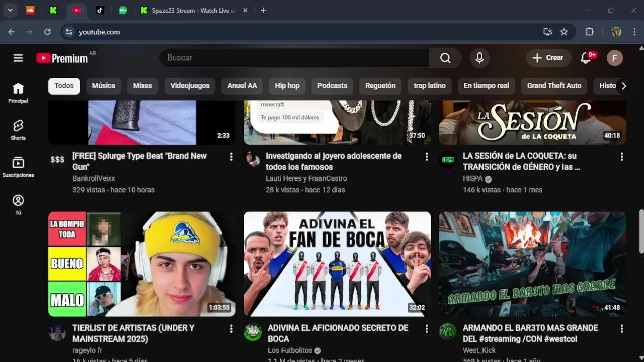
Task: Open TIERLIST DE ARTISTAS thumbnail
Action: pos(142,264)
